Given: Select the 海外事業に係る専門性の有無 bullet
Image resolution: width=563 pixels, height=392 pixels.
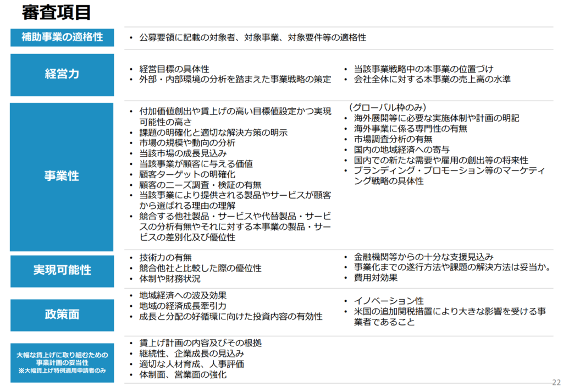Looking at the screenshot, I should 410,129.
